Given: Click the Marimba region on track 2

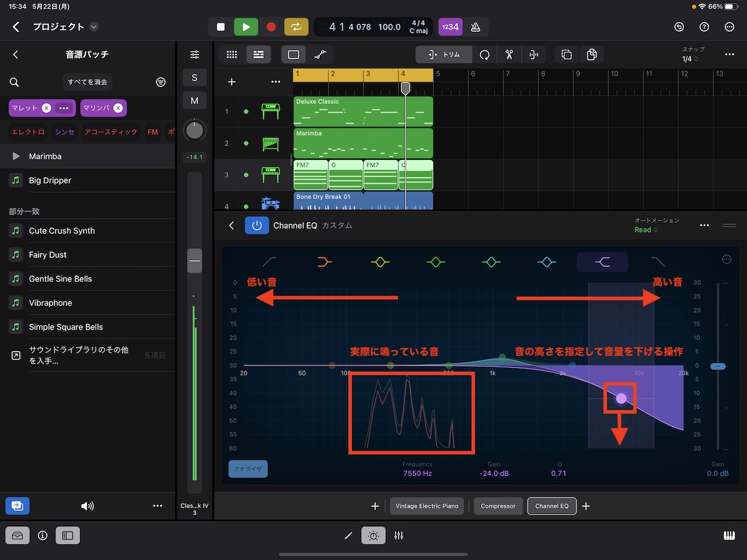Looking at the screenshot, I should [x=363, y=143].
